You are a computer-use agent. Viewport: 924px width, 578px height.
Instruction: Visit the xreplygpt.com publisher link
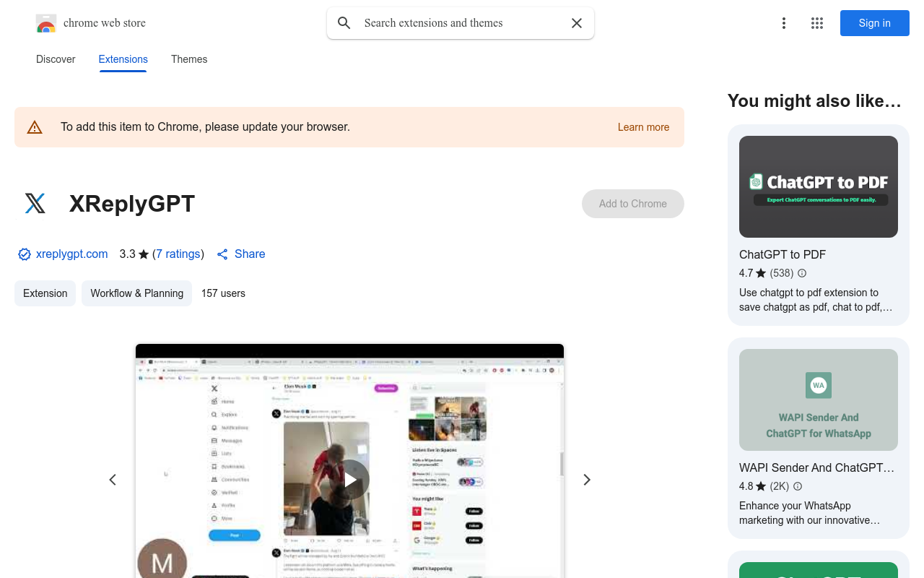72,254
